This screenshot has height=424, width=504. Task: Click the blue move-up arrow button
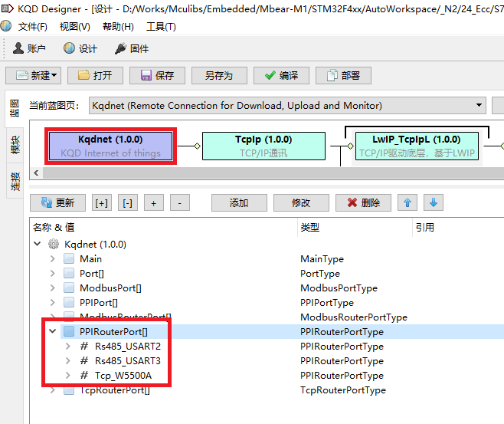tap(407, 202)
